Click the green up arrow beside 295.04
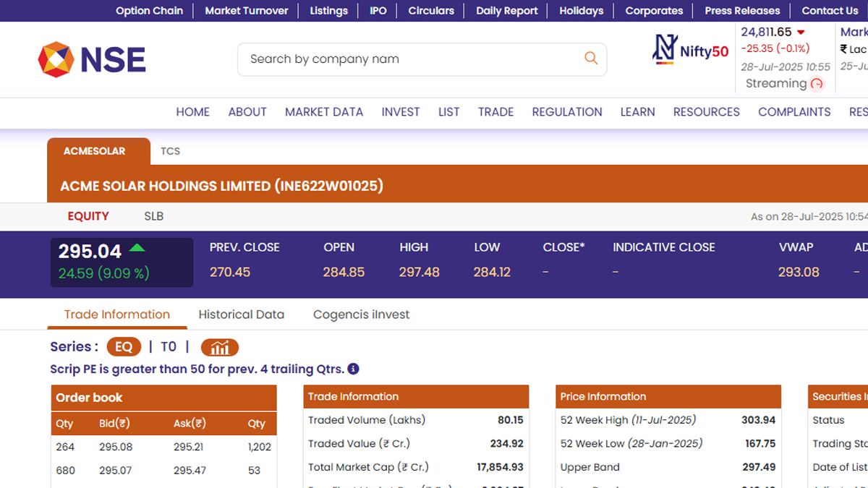The width and height of the screenshot is (868, 488). [x=137, y=249]
